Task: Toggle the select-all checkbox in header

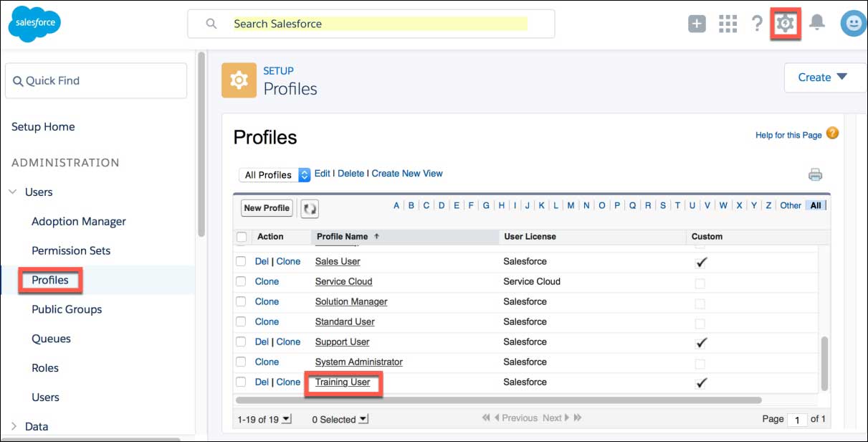Action: pyautogui.click(x=242, y=237)
